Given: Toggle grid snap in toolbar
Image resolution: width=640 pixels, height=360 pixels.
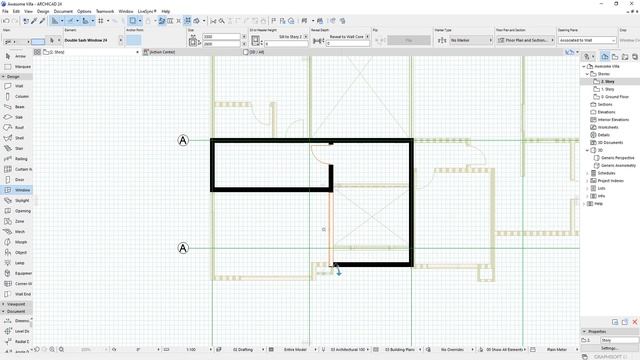Looking at the screenshot, I should [x=100, y=21].
